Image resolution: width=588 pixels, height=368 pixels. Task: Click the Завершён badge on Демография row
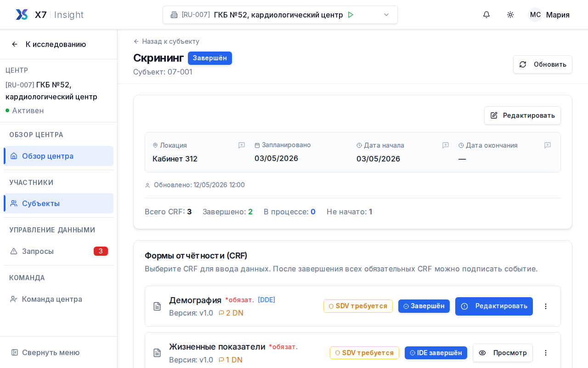tap(424, 306)
